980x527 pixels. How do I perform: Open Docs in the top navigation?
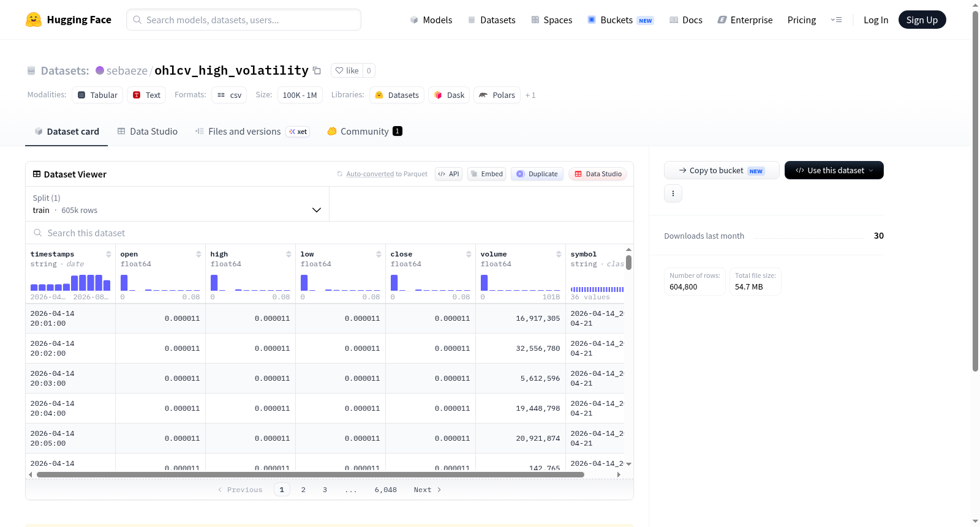pyautogui.click(x=686, y=20)
